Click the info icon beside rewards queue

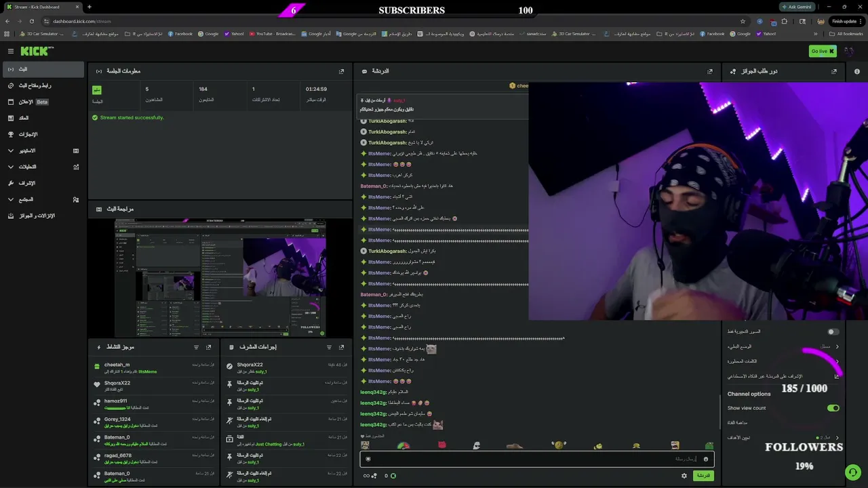857,71
